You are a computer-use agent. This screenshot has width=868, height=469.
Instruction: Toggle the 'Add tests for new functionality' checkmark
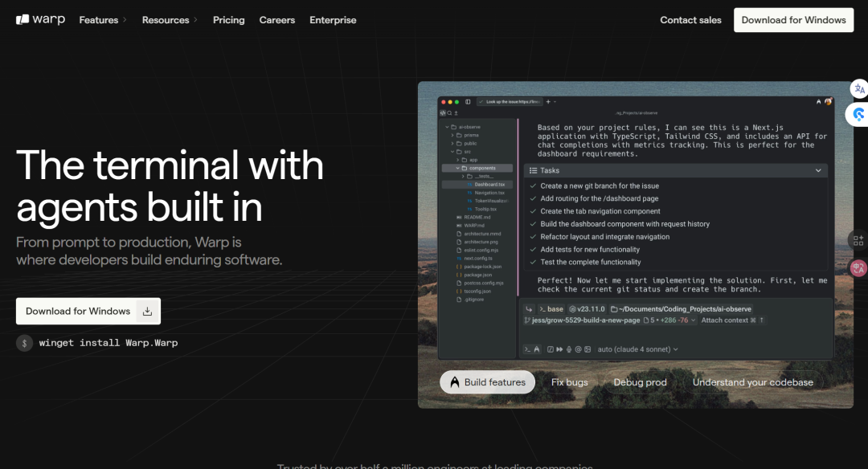tap(532, 250)
